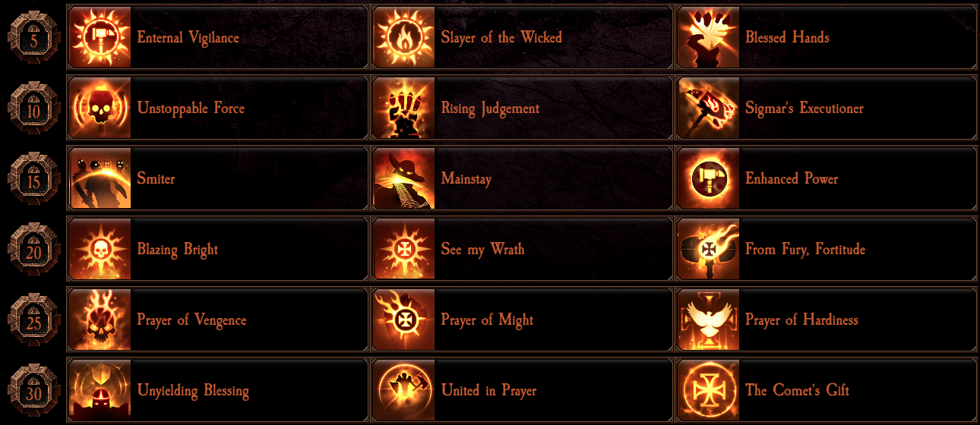Screen dimensions: 980x425
Task: Select the Enhanced Power talent label
Action: 792,179
